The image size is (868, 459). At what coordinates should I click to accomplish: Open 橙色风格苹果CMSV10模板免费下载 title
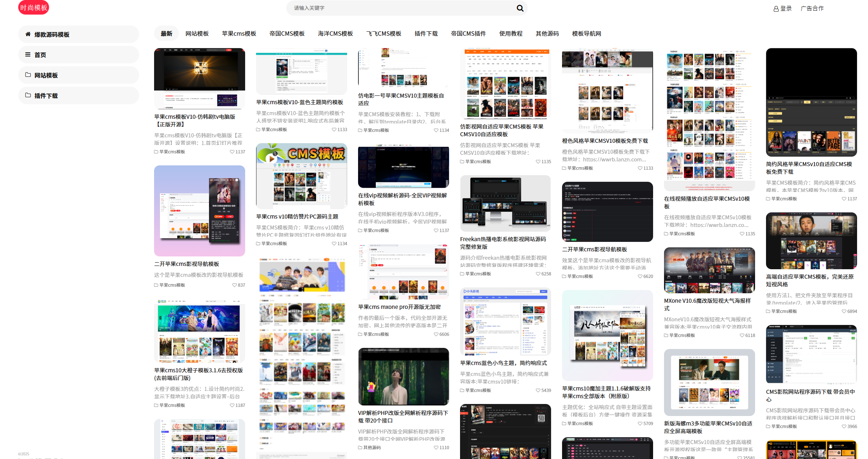(x=605, y=141)
